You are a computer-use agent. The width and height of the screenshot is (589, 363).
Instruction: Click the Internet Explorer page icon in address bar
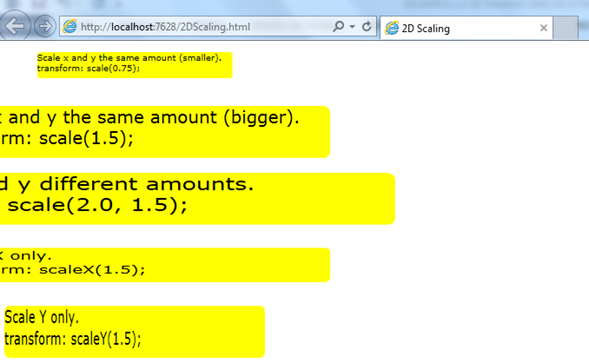coord(70,26)
